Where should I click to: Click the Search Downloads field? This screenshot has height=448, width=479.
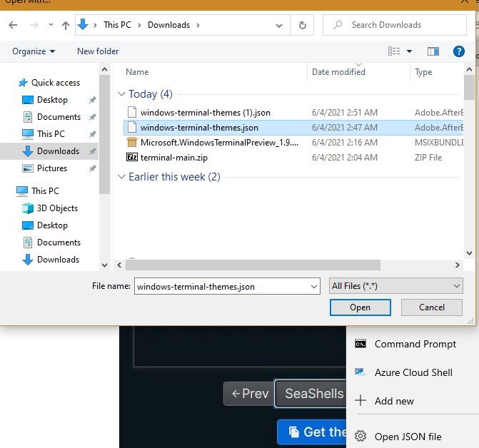click(395, 25)
